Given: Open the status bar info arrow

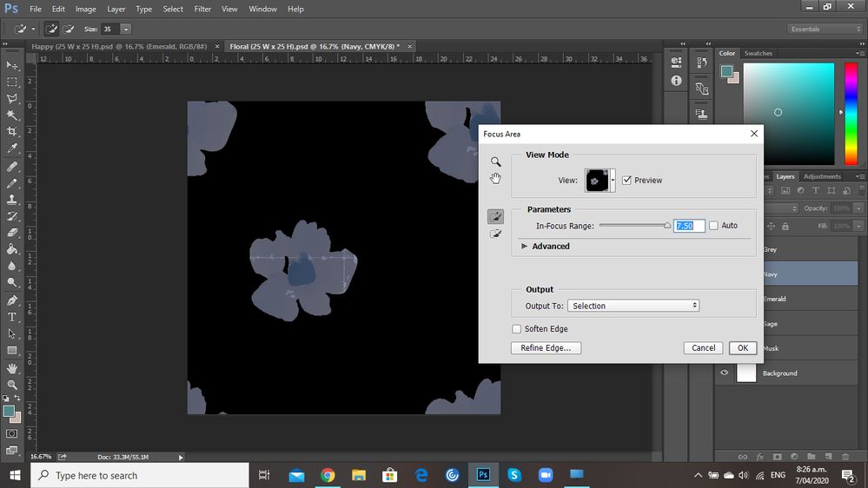Looking at the screenshot, I should tap(181, 457).
